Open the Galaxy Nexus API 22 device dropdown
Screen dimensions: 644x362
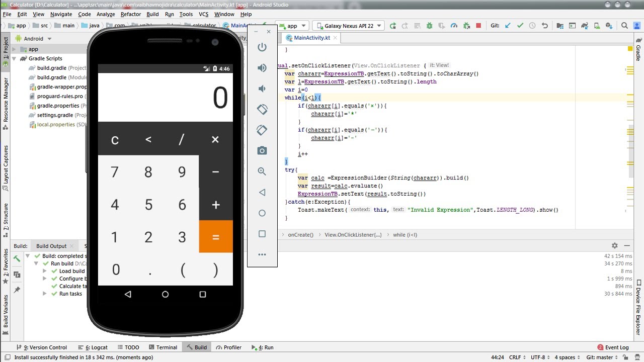click(348, 26)
